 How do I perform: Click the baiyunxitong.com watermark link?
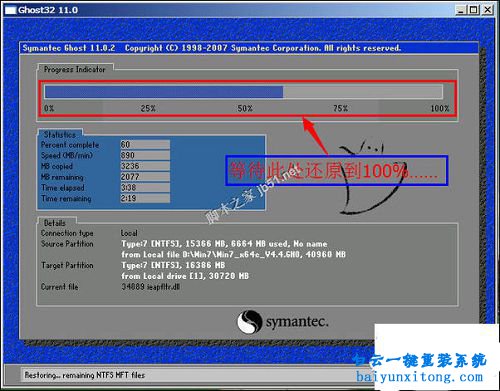coord(419,377)
